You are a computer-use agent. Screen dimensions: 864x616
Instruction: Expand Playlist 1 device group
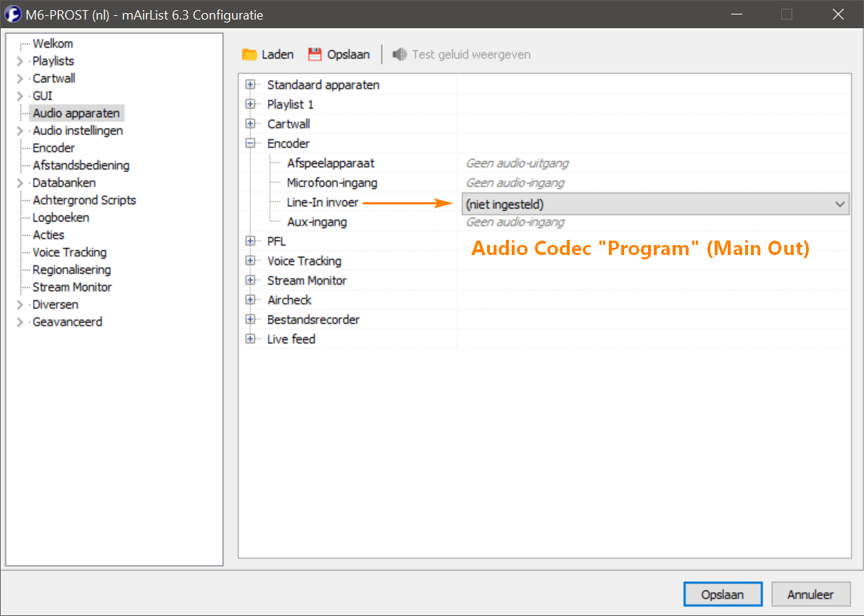click(251, 104)
